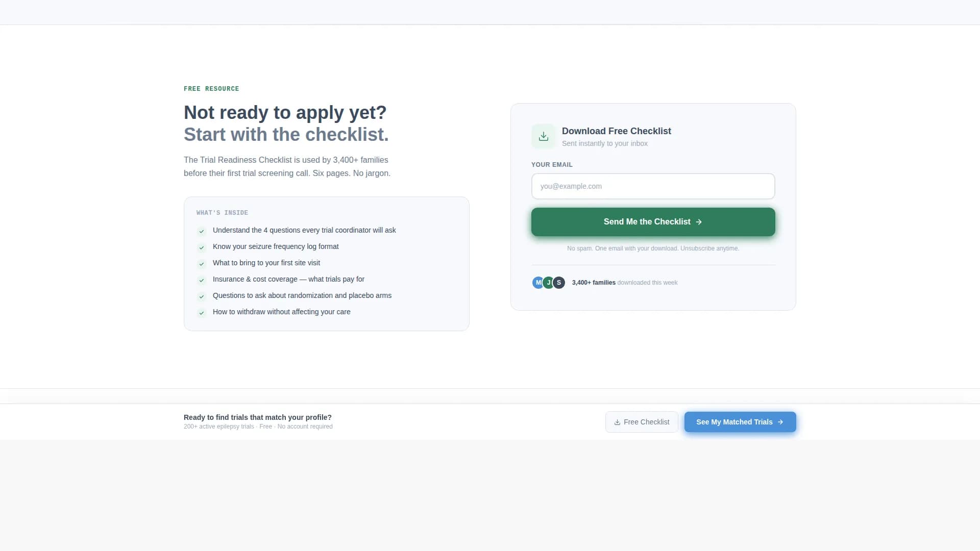Screen dimensions: 980x551
Task: Focus the your email input field
Action: pos(653,186)
